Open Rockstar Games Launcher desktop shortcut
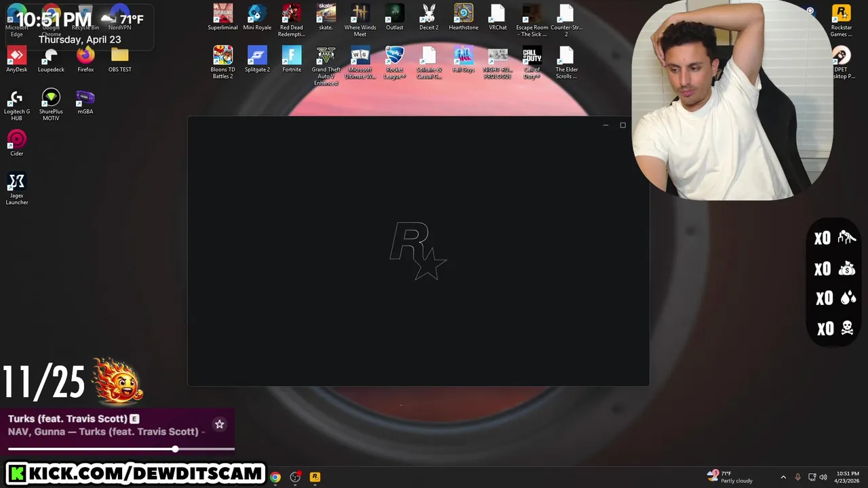The width and height of the screenshot is (868, 488). pos(841,20)
